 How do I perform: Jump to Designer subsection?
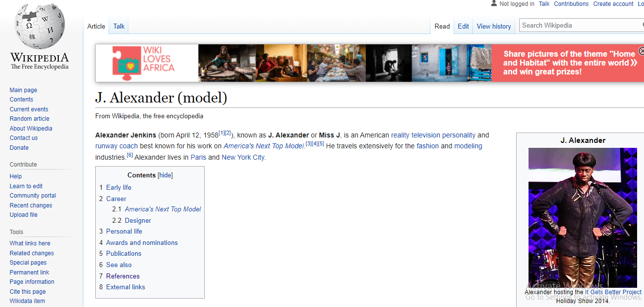138,221
